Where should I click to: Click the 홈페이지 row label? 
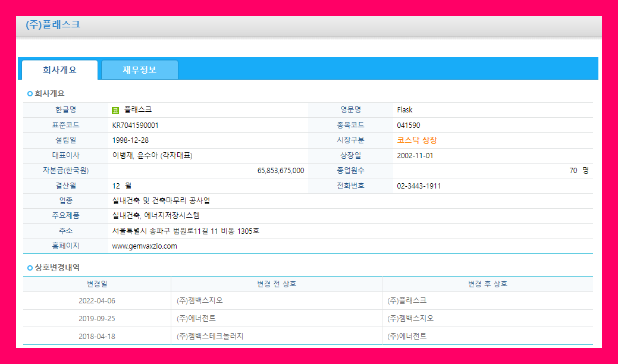click(x=65, y=246)
